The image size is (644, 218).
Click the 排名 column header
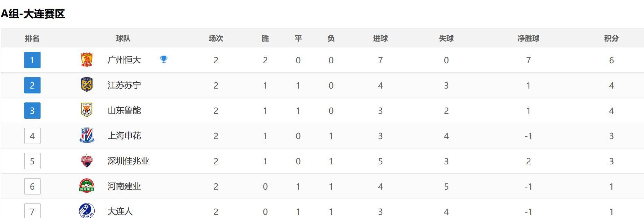[32, 38]
